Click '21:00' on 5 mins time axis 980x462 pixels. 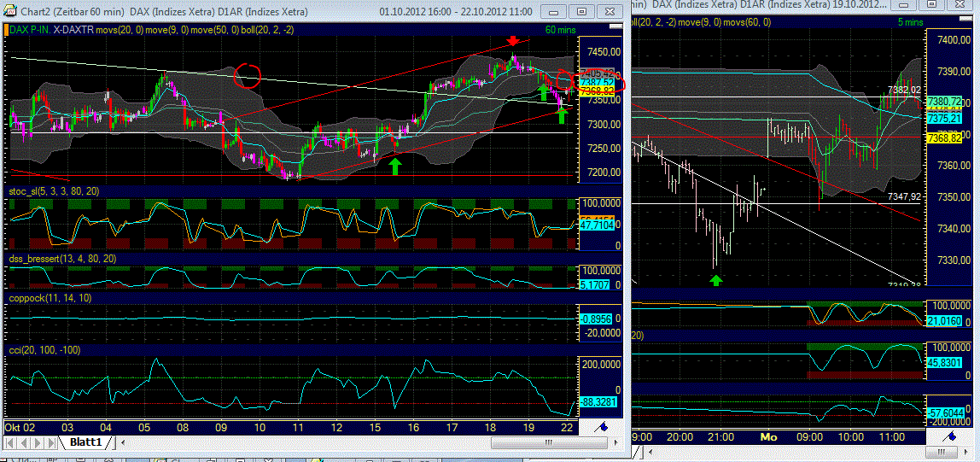pos(722,436)
